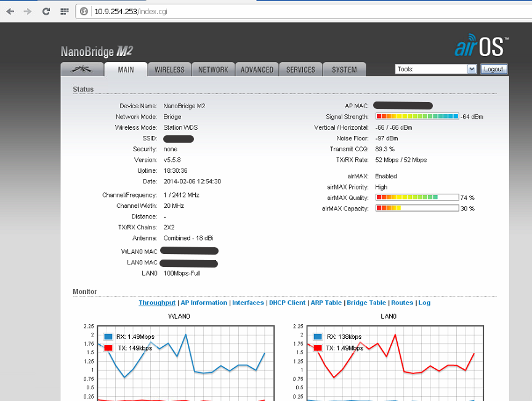Open the Ubiquiti logo tab

[82, 69]
